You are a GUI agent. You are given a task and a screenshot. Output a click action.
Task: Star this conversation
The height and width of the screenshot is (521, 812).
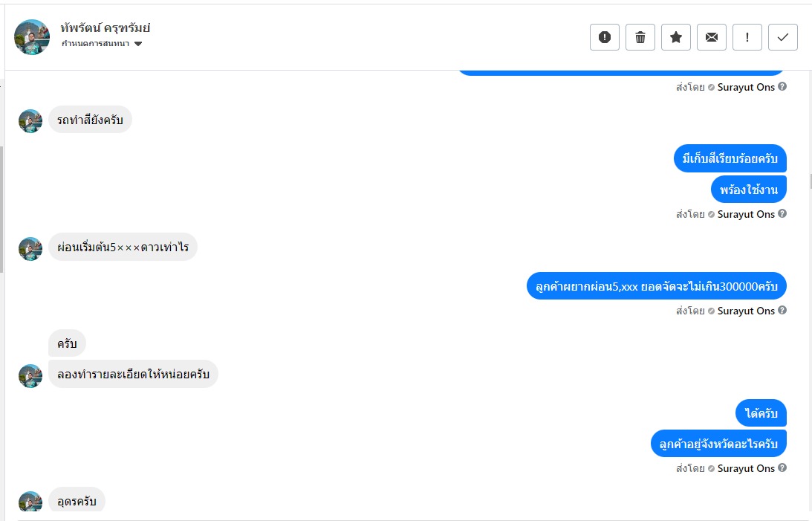point(676,37)
